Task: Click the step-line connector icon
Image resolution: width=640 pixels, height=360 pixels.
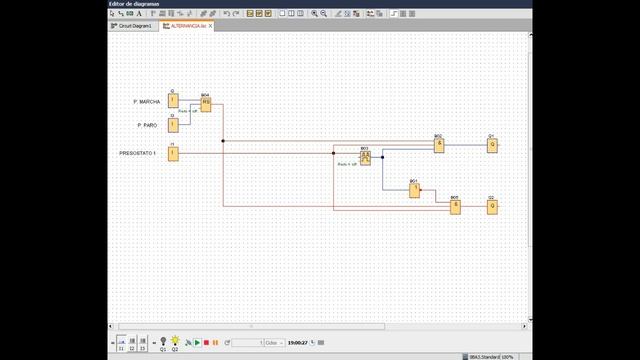Action: (x=394, y=14)
